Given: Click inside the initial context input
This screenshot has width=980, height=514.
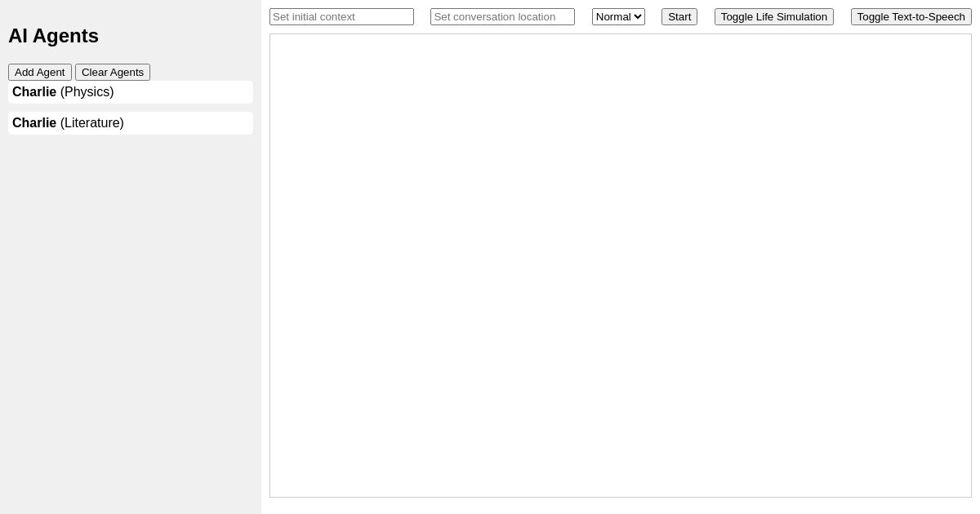Looking at the screenshot, I should pyautogui.click(x=341, y=16).
